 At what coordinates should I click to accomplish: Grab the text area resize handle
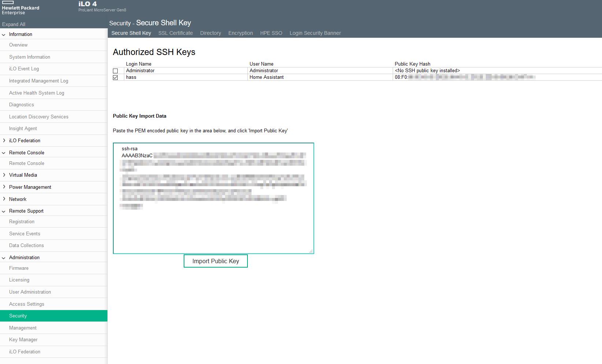tap(311, 251)
